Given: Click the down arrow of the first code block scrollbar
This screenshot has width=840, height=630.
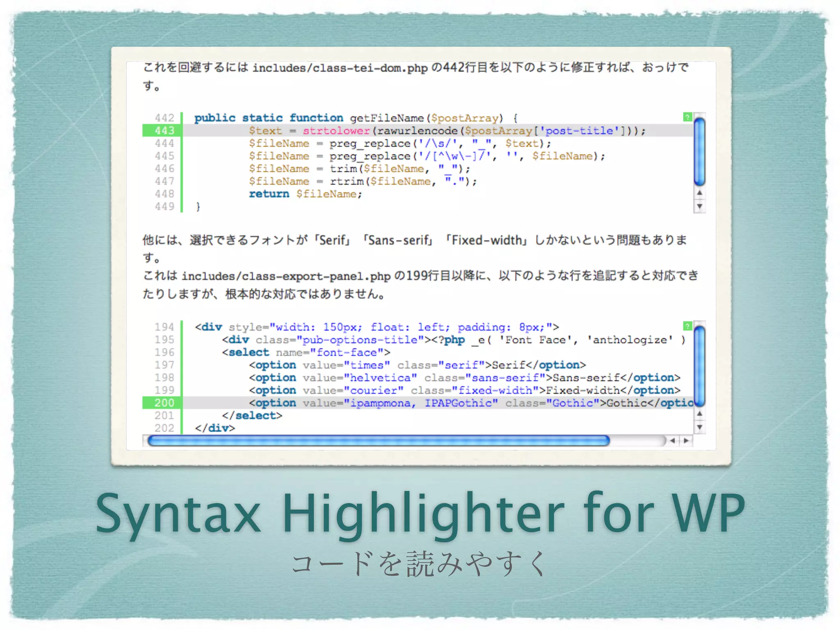Looking at the screenshot, I should [699, 206].
